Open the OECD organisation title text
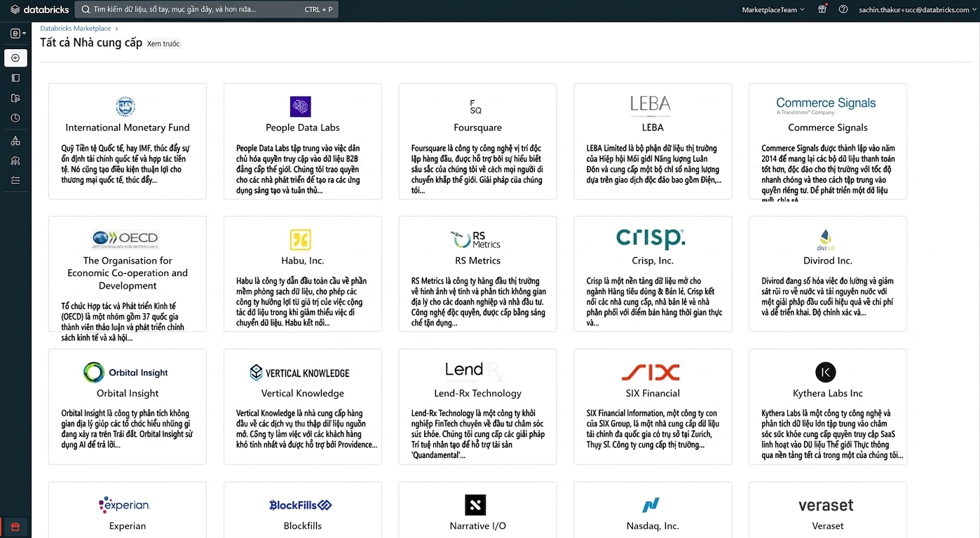 coord(128,273)
